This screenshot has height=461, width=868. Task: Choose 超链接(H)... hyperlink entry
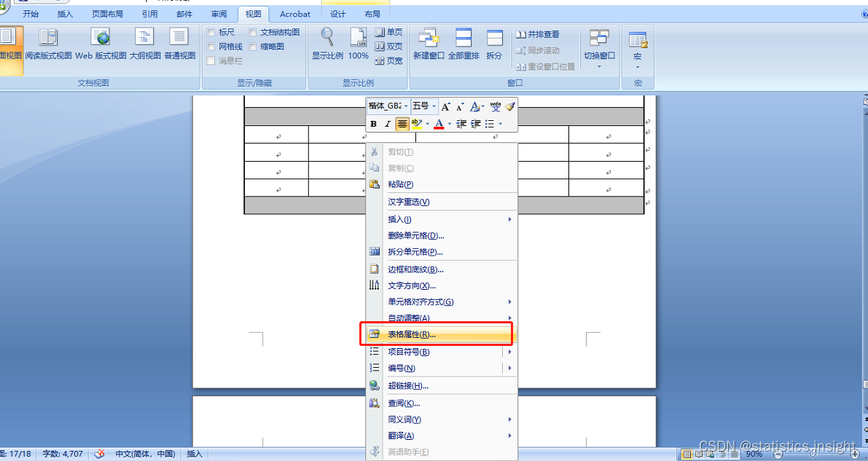[x=441, y=386]
